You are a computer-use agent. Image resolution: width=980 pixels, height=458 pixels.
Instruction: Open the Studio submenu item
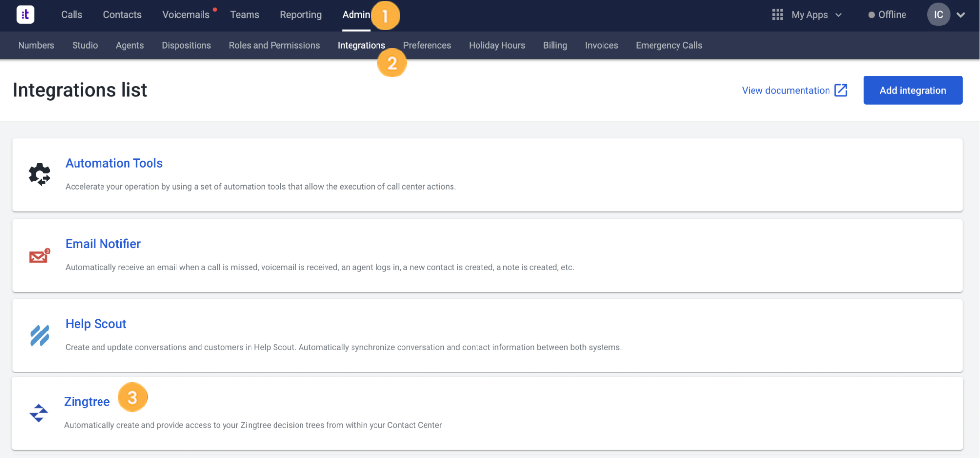(x=85, y=45)
